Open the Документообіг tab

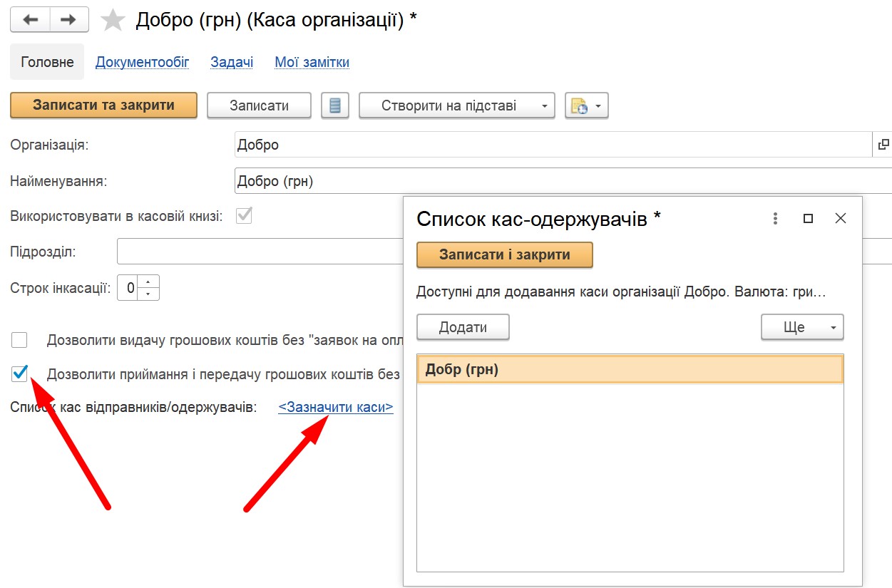pyautogui.click(x=143, y=62)
